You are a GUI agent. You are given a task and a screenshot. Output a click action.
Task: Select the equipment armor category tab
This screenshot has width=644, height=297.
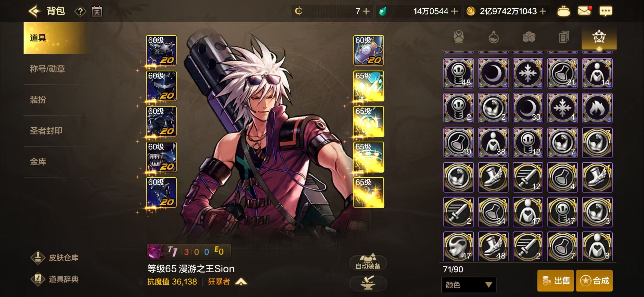coord(459,37)
